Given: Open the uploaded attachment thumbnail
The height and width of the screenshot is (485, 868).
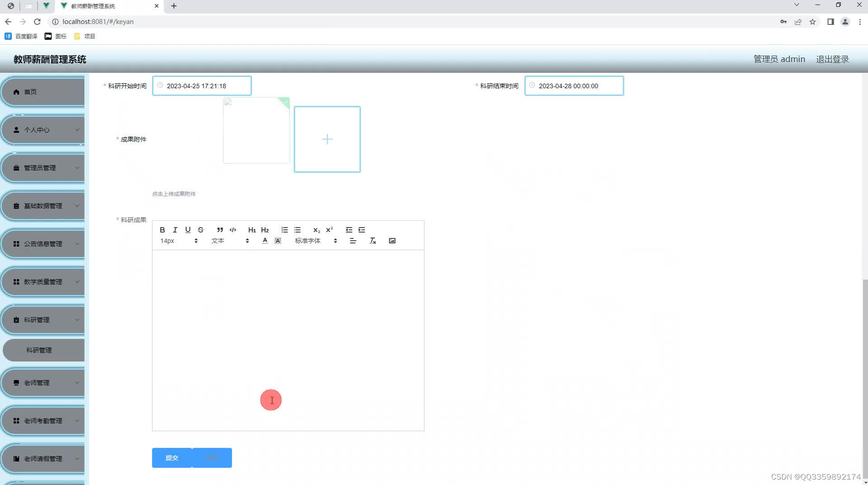Looking at the screenshot, I should pyautogui.click(x=256, y=130).
